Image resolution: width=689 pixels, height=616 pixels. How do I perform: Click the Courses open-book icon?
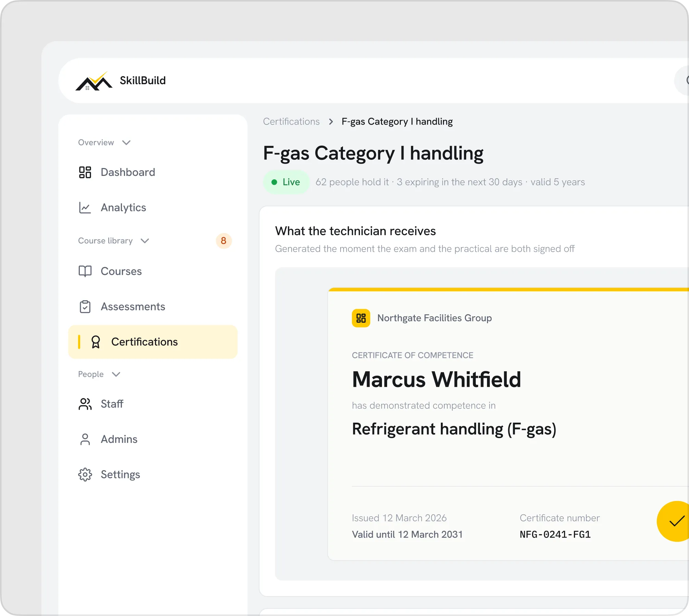coord(85,271)
